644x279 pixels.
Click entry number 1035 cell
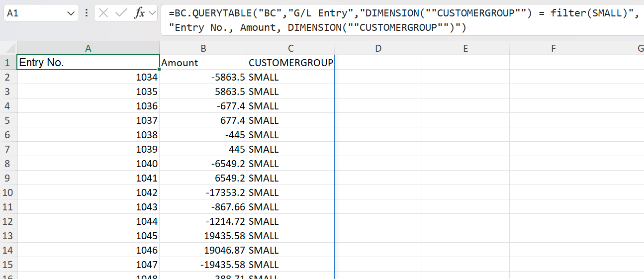click(88, 92)
